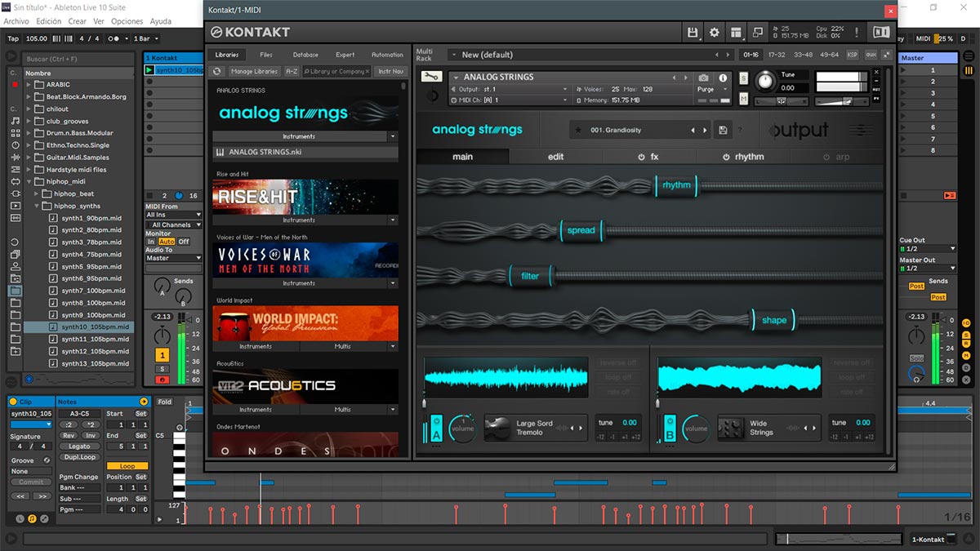
Task: Click Ableton Add Folder icon in browser
Action: (x=15, y=351)
